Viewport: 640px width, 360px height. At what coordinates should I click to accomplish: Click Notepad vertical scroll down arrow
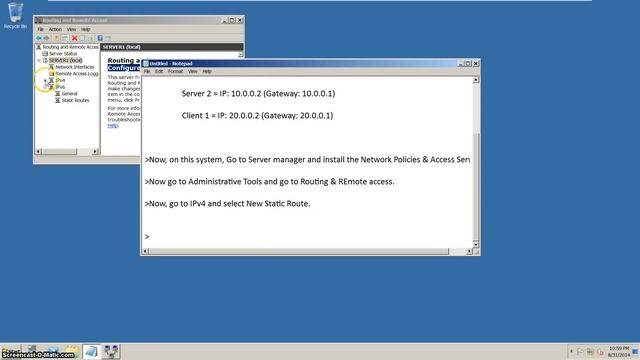tap(476, 244)
